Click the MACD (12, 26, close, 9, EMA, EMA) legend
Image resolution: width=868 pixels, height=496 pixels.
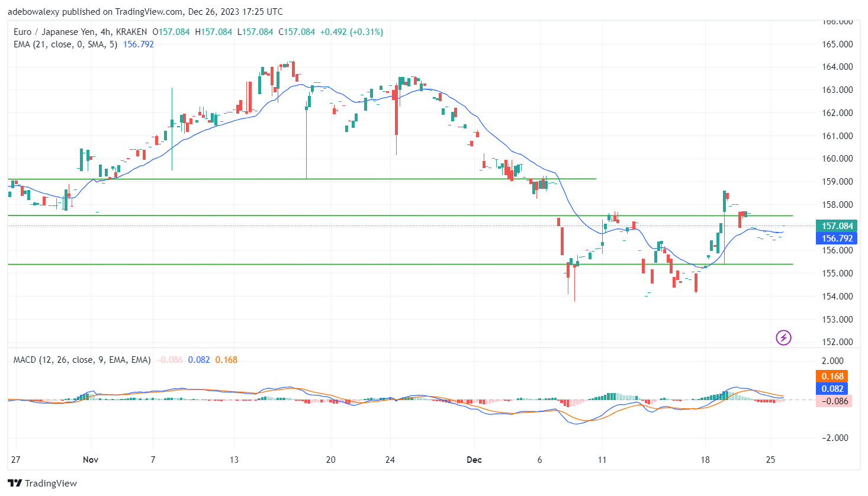pos(82,360)
